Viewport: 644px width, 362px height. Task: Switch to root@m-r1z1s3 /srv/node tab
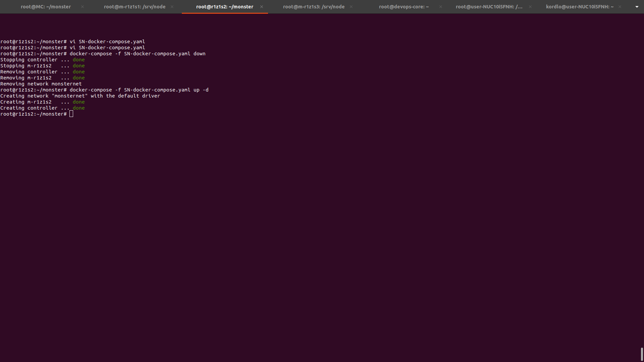pyautogui.click(x=314, y=7)
